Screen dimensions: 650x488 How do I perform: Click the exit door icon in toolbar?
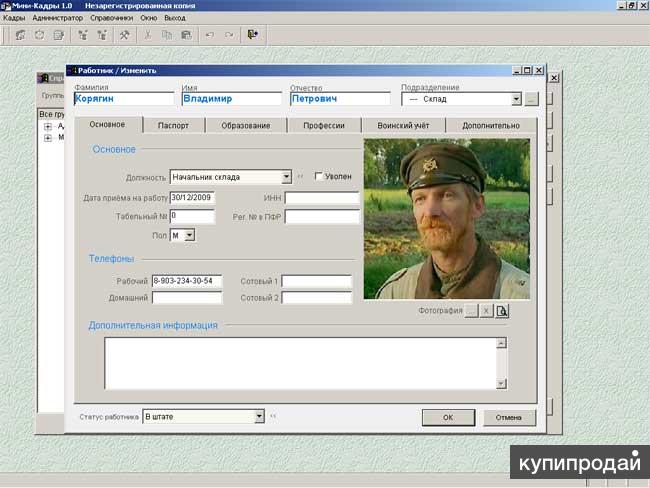[x=253, y=34]
